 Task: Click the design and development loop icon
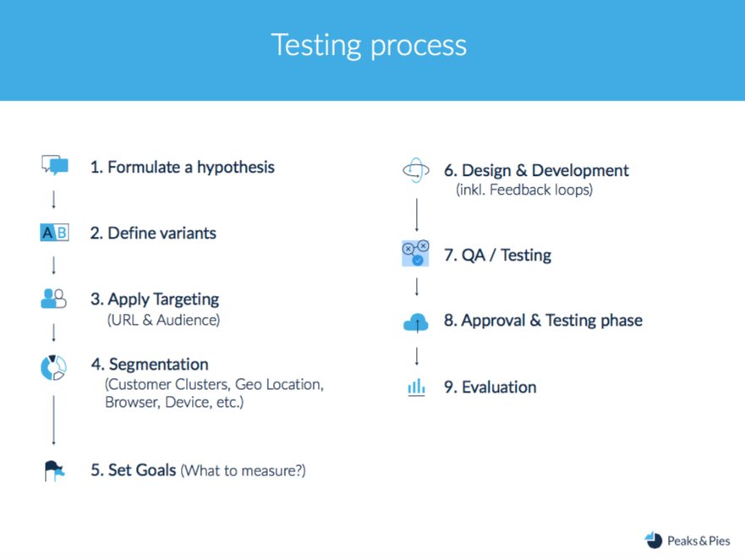(416, 170)
